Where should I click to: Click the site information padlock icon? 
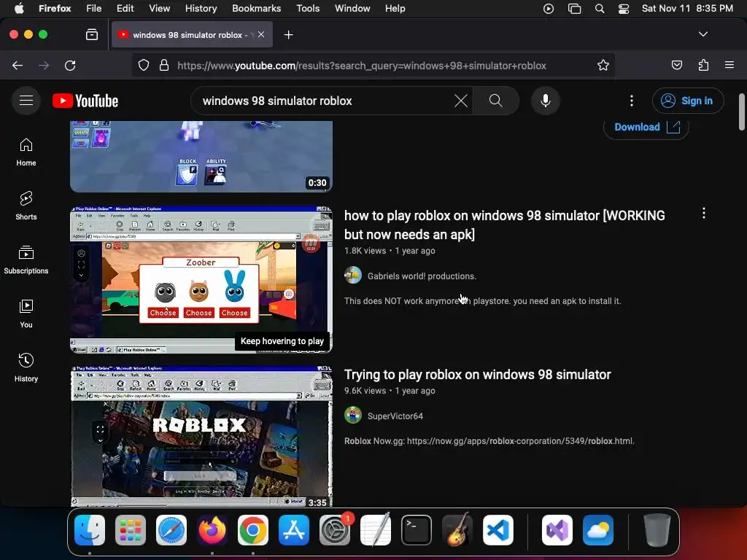[x=164, y=65]
